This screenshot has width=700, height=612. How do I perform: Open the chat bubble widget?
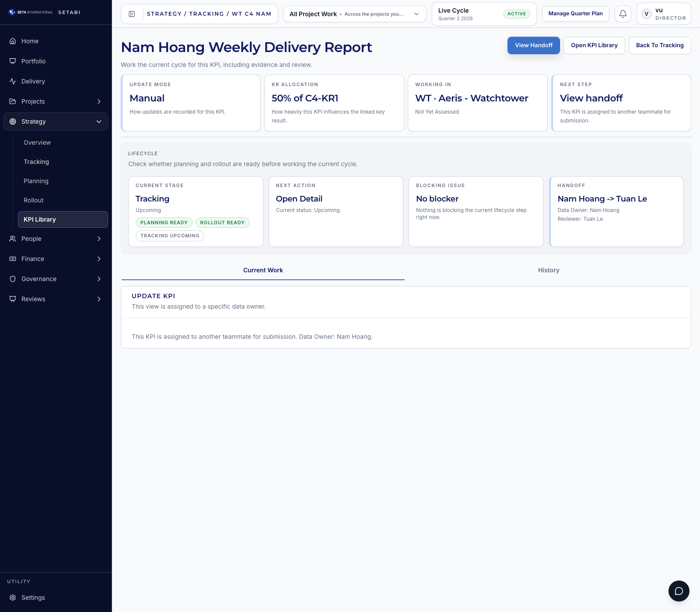(679, 591)
